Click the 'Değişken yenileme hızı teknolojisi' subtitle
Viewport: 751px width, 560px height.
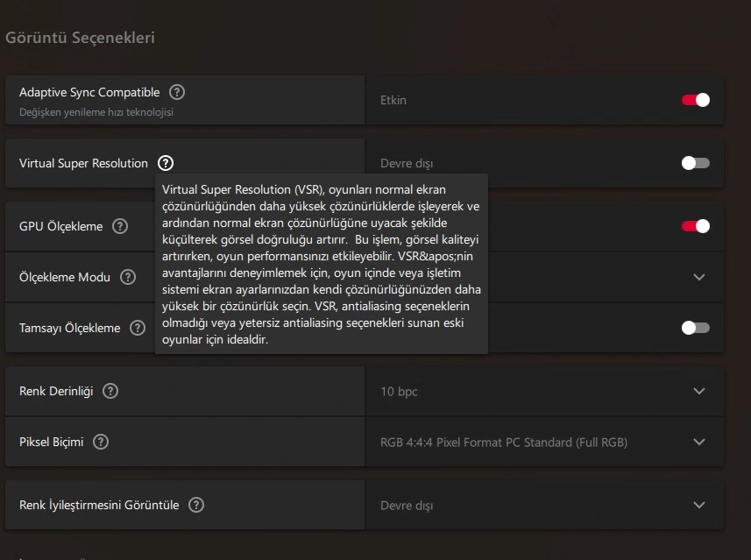(96, 112)
